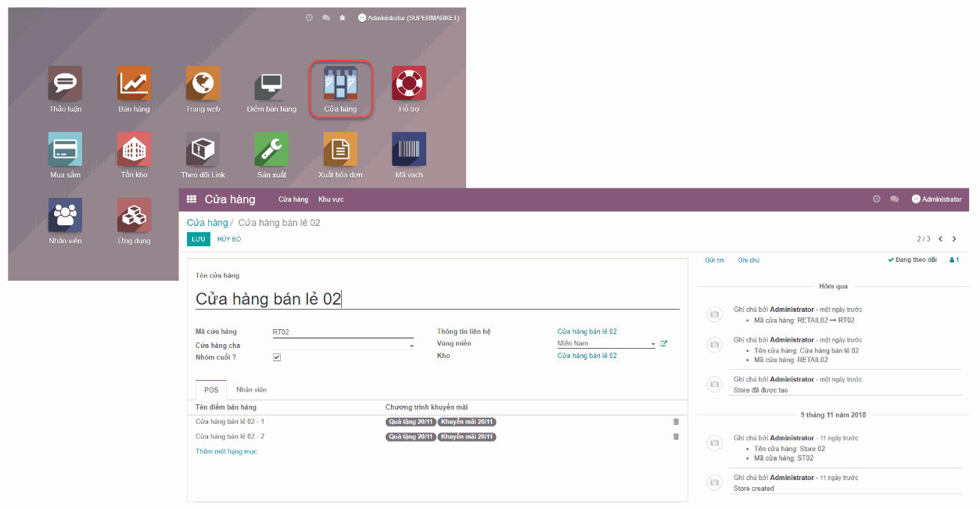This screenshot has height=509, width=980.
Task: Open the Tồn kho application
Action: tap(134, 149)
